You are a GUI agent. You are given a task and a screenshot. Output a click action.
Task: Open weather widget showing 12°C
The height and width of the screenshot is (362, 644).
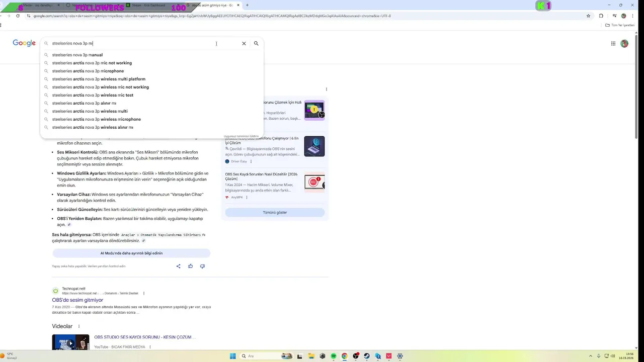tap(9, 356)
